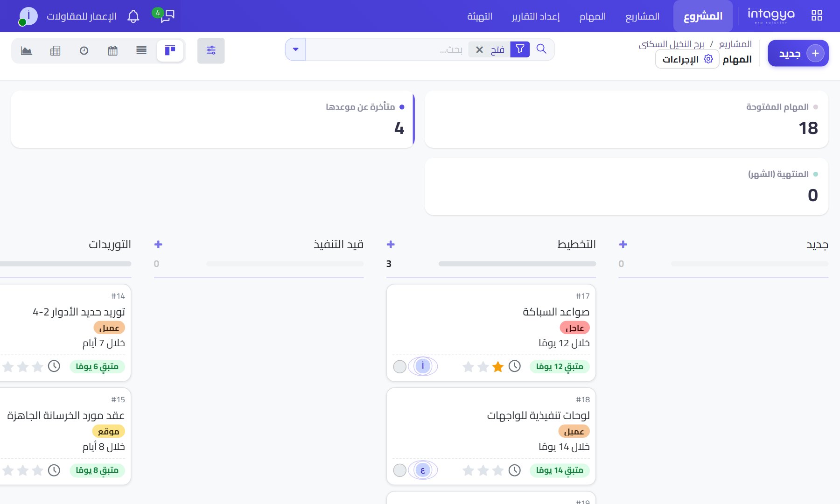
Task: Set star priority on توريد حديد الأدوار 2-4
Action: click(37, 367)
